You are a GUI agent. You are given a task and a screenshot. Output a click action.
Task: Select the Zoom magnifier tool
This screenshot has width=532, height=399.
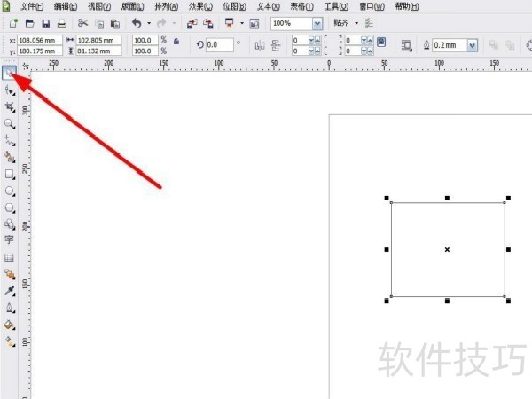(x=10, y=124)
